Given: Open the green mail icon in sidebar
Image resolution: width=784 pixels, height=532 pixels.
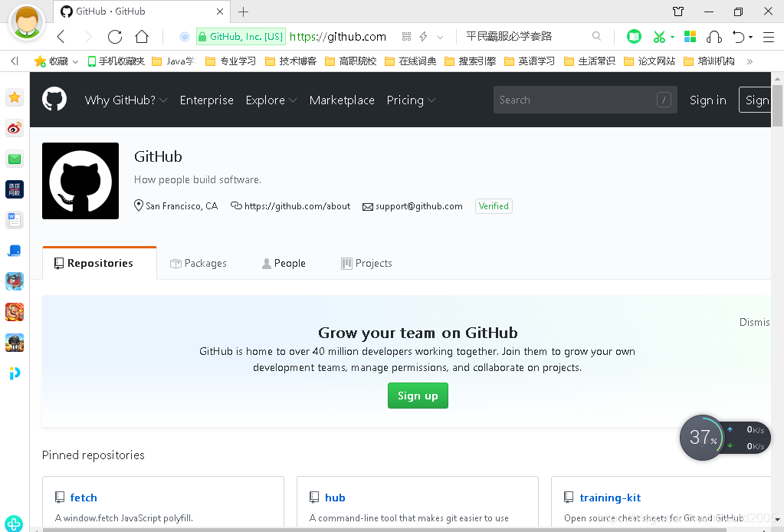Looking at the screenshot, I should [x=15, y=159].
